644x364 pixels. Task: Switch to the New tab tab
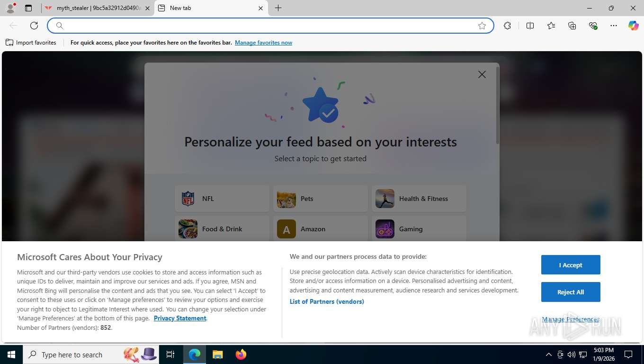pyautogui.click(x=211, y=8)
